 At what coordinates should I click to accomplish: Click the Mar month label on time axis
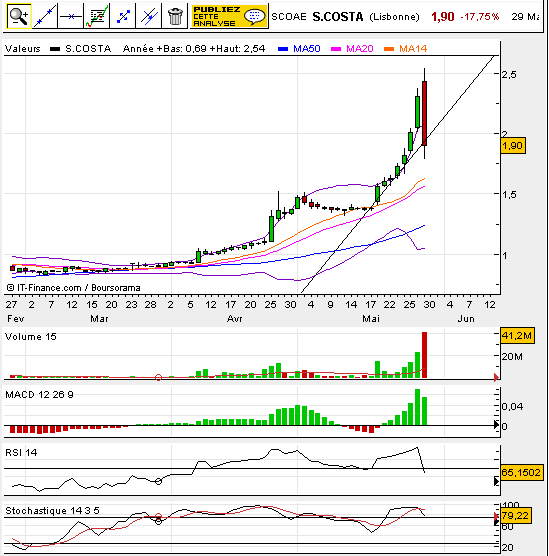(99, 319)
